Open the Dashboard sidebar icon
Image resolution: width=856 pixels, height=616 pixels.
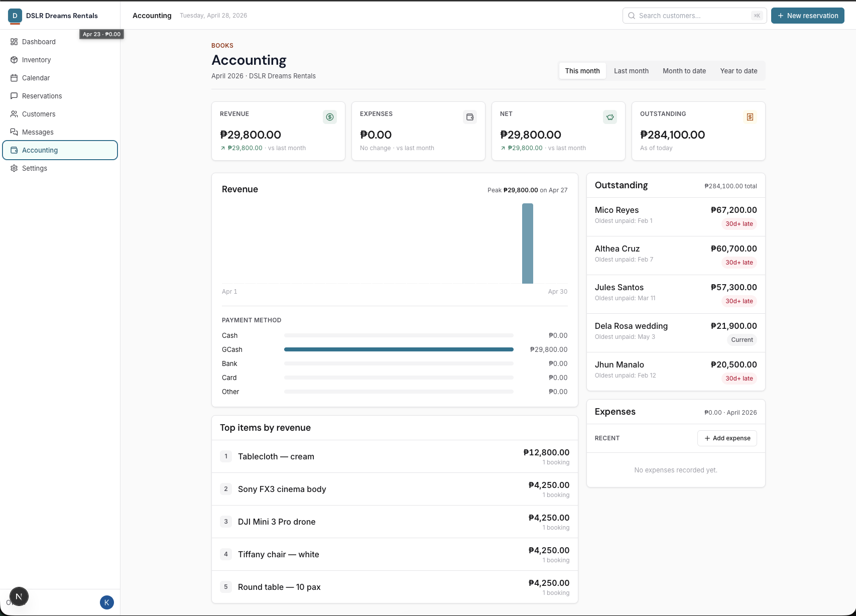[14, 42]
